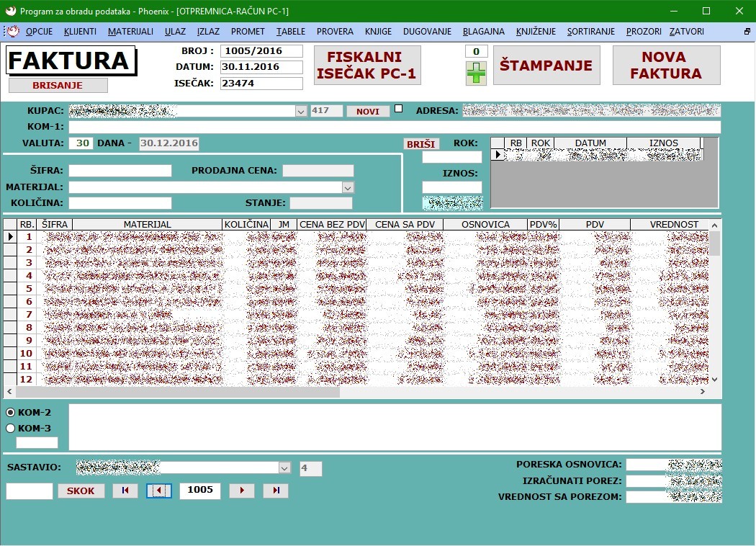Go to the previous invoice record
This screenshot has width=756, height=546.
coord(159,491)
